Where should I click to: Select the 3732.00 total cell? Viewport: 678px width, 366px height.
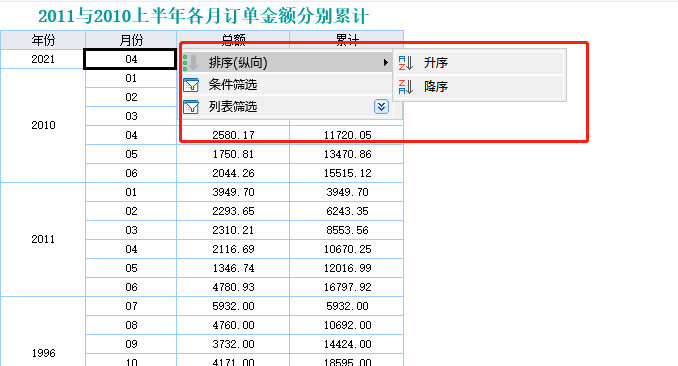pos(233,344)
